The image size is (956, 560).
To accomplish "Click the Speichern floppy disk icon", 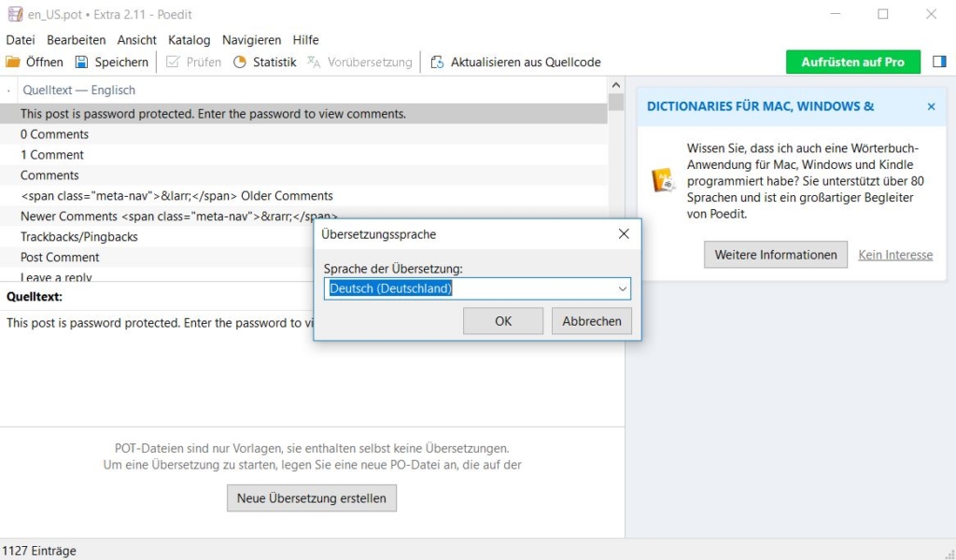I will [x=81, y=63].
